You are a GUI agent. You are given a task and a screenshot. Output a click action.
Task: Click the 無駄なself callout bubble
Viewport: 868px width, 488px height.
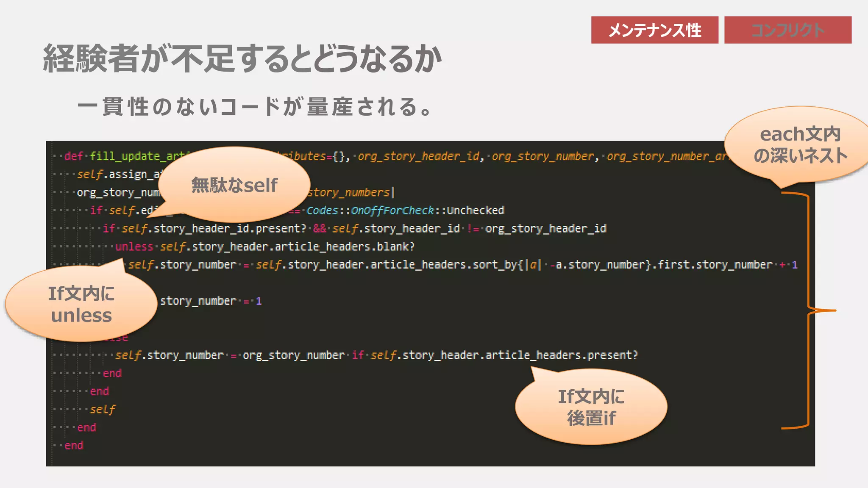[x=234, y=185]
